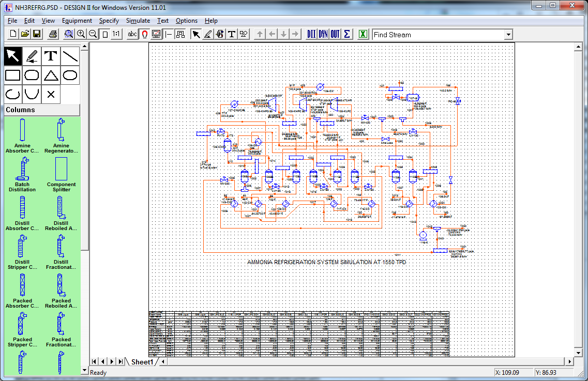Select the arrow pointer in top toolbar

196,34
